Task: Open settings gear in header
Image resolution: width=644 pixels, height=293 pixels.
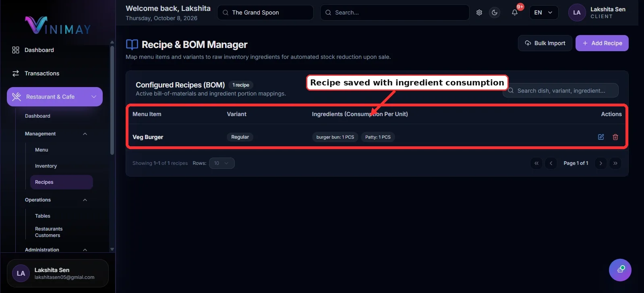Action: [x=479, y=12]
